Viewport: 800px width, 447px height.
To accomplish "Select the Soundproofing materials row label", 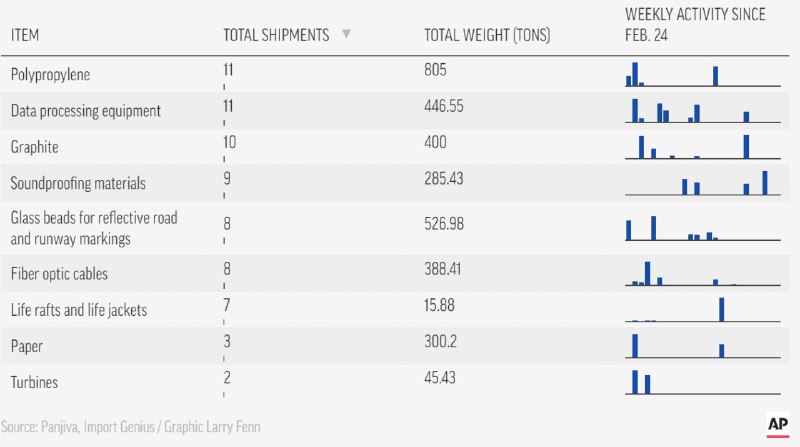I will click(x=78, y=183).
